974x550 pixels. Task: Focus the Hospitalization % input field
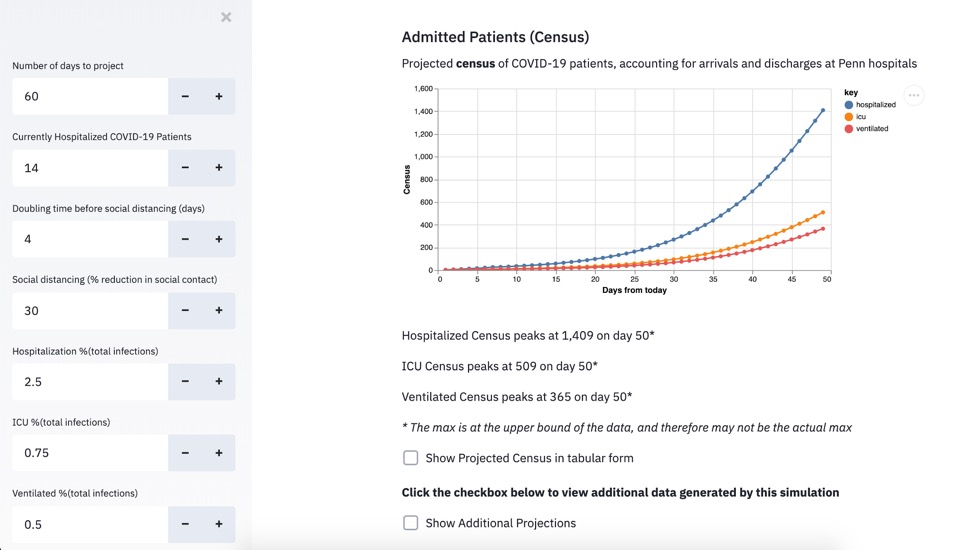pyautogui.click(x=90, y=382)
